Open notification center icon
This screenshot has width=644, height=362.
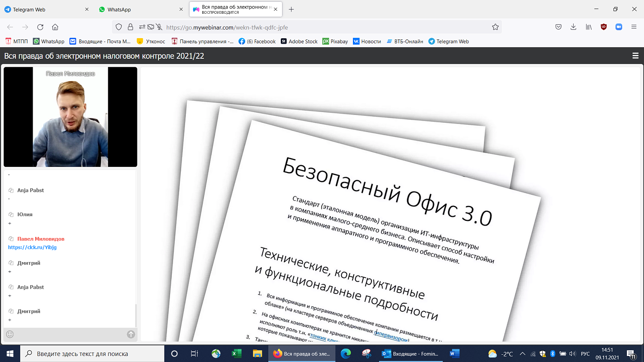click(x=631, y=354)
